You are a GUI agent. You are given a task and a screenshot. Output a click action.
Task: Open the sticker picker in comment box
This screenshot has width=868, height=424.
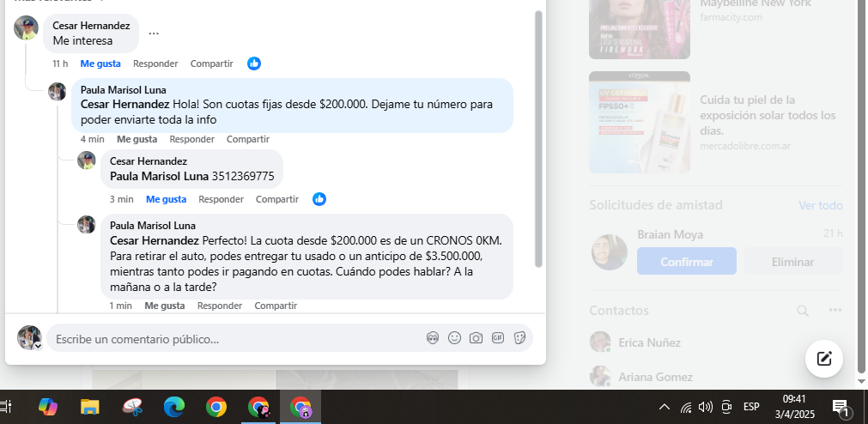[519, 338]
